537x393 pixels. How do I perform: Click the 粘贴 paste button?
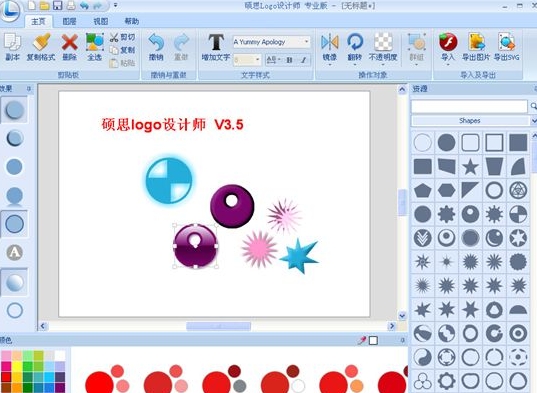[x=122, y=63]
